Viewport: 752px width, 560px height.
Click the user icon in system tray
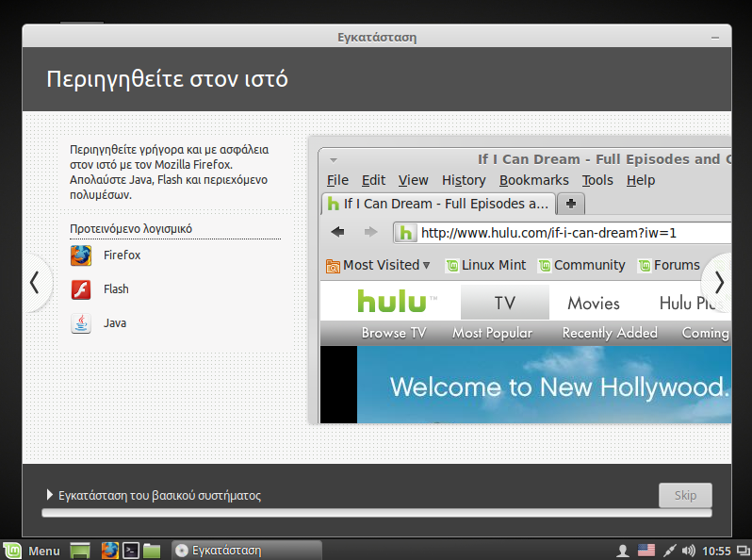(x=623, y=551)
